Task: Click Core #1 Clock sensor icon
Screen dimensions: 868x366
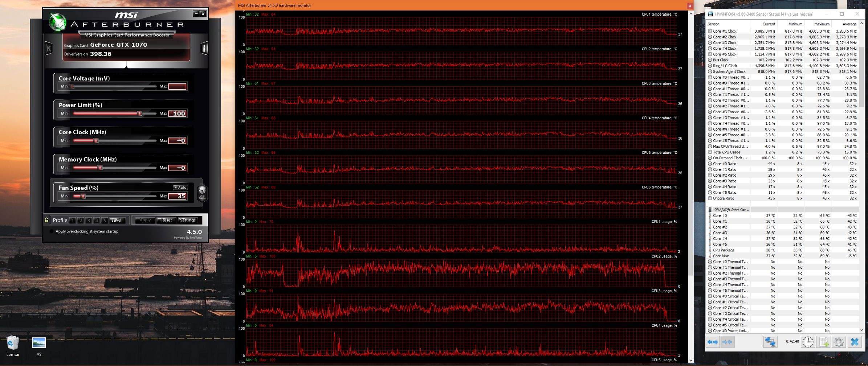Action: [710, 31]
